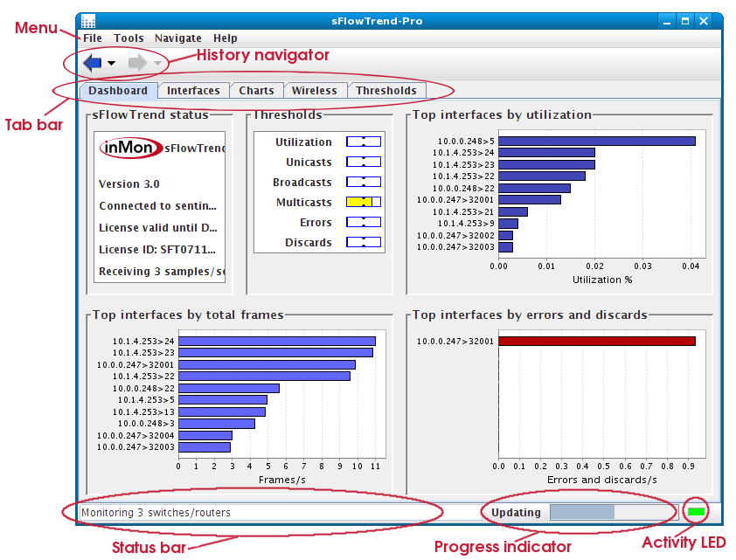Screen dimensions: 736x560
Task: Select the Wireless tab
Action: [x=314, y=90]
